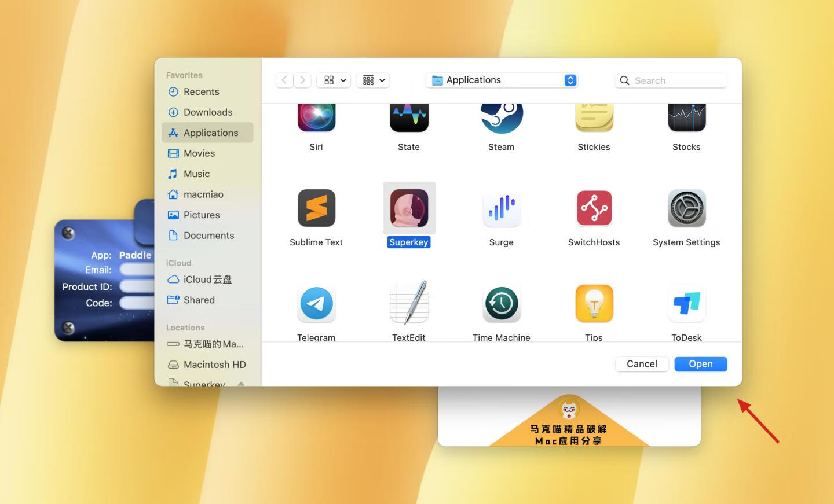
Task: Open Music in the sidebar
Action: pos(207,174)
